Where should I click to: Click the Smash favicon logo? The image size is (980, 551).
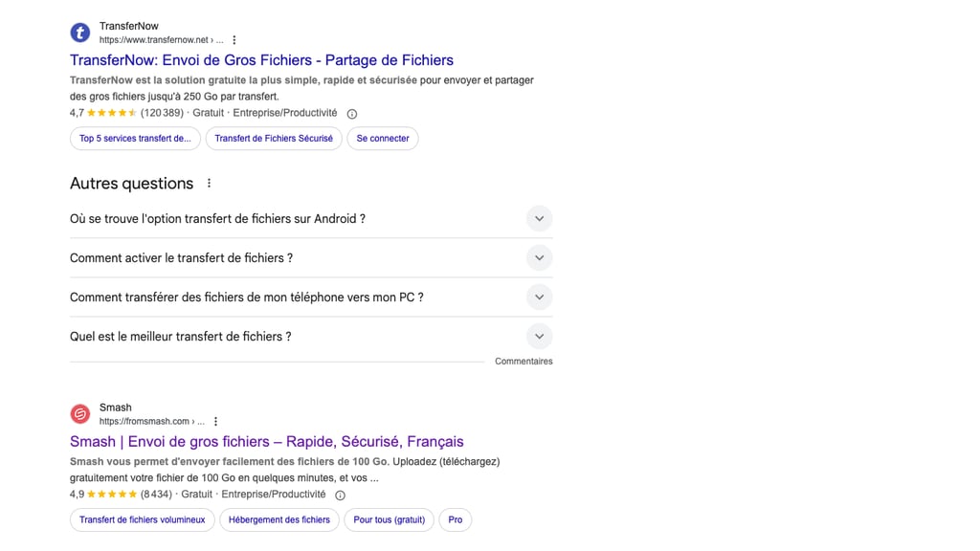[80, 413]
